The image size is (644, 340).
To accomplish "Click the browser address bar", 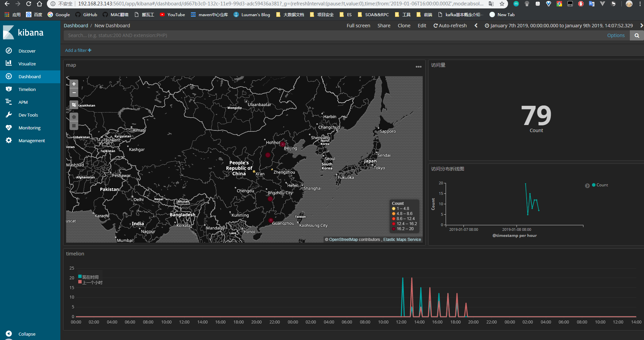I will click(280, 4).
